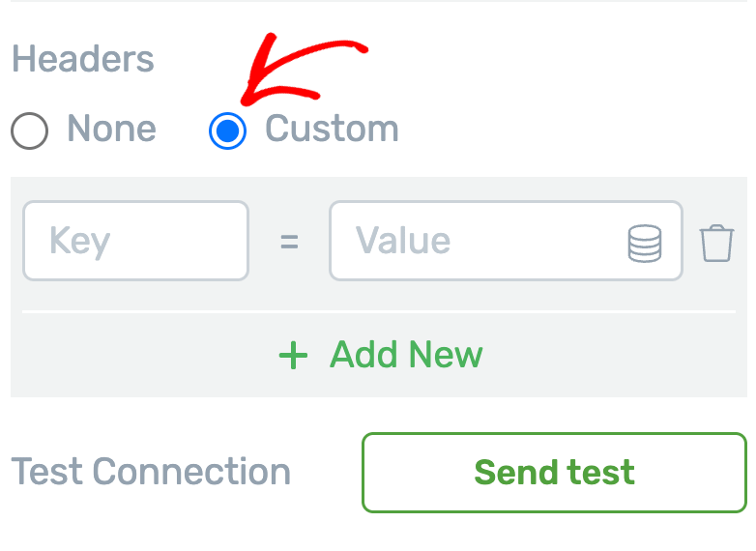Click the equals sign between fields
Viewport: 756px width, 551px height.
click(x=289, y=242)
